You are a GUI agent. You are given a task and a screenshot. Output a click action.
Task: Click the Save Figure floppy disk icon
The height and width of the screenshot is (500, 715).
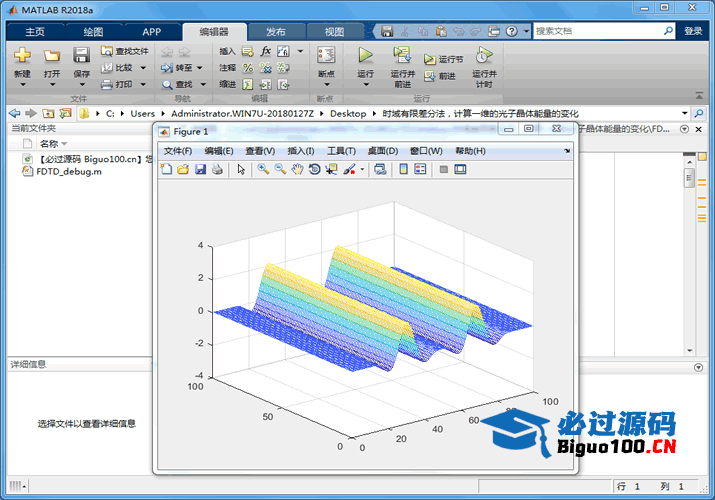200,170
